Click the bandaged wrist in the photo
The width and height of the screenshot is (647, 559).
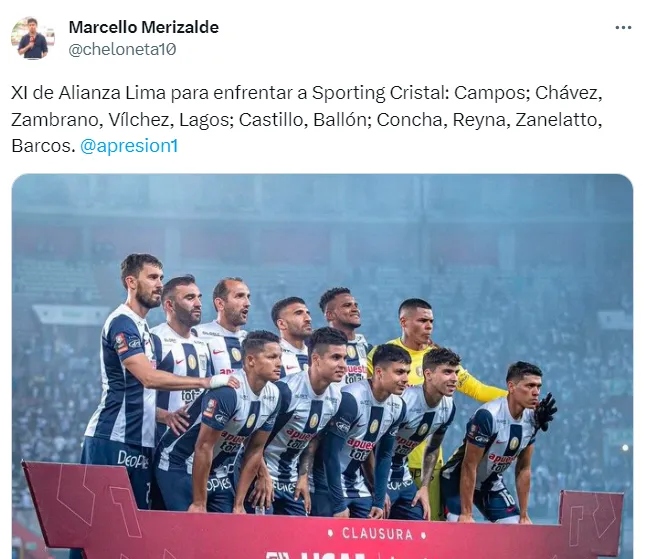coord(219,381)
